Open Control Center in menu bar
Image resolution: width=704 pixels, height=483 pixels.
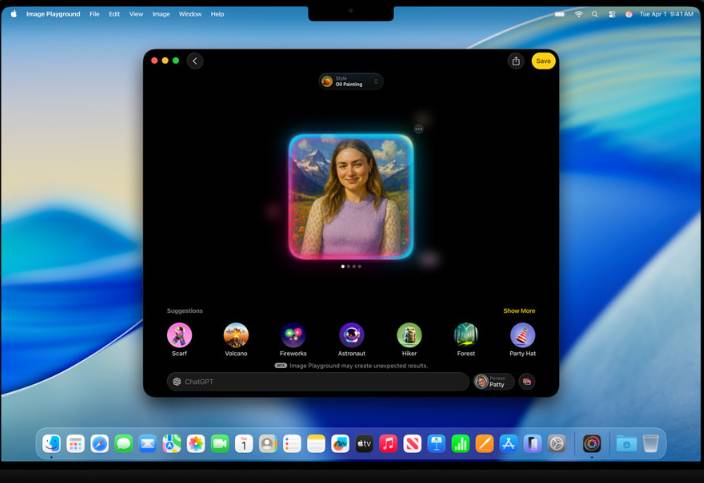[612, 14]
